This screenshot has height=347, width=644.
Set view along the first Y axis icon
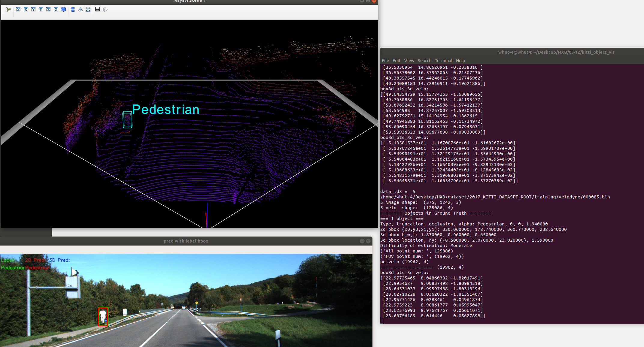[33, 10]
